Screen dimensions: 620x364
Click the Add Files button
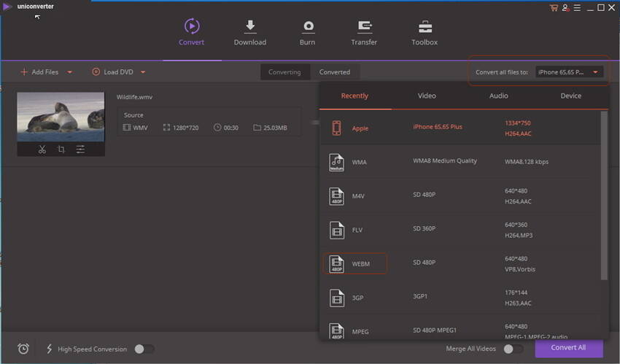[39, 72]
